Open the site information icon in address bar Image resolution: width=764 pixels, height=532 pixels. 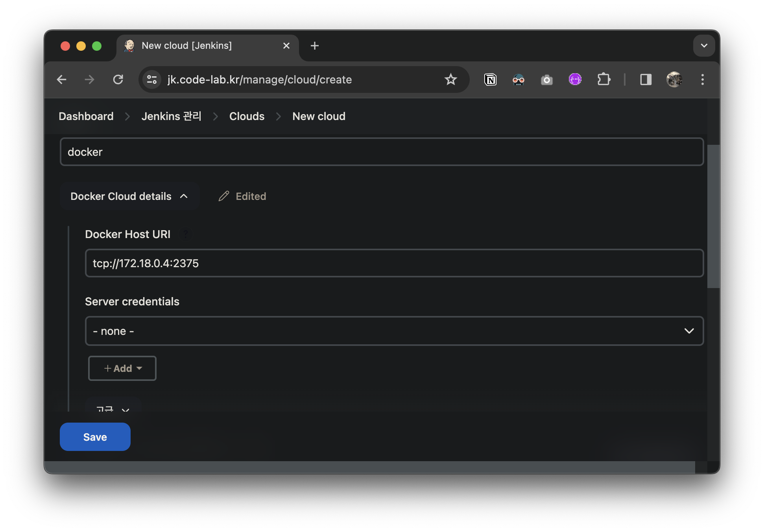click(152, 79)
